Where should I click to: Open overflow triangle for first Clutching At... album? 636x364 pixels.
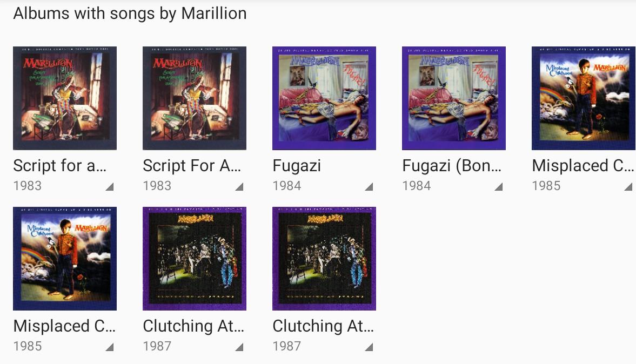(239, 347)
